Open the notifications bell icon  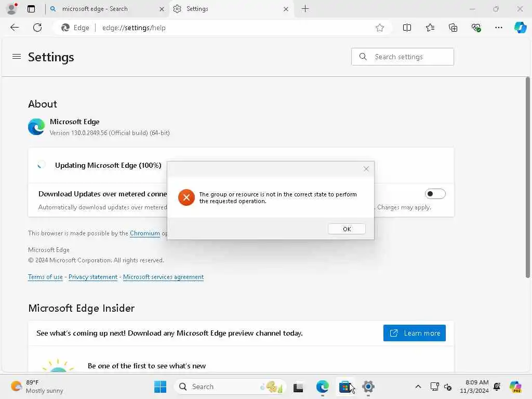pos(497,387)
